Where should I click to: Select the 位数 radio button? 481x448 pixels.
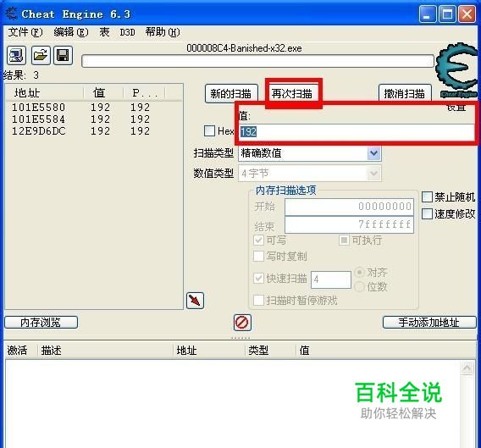click(360, 287)
